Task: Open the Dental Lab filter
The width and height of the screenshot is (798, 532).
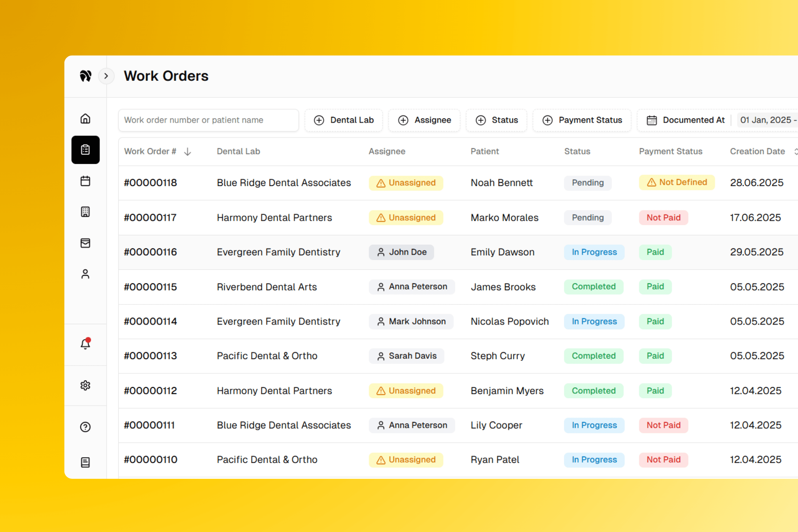Action: 343,120
